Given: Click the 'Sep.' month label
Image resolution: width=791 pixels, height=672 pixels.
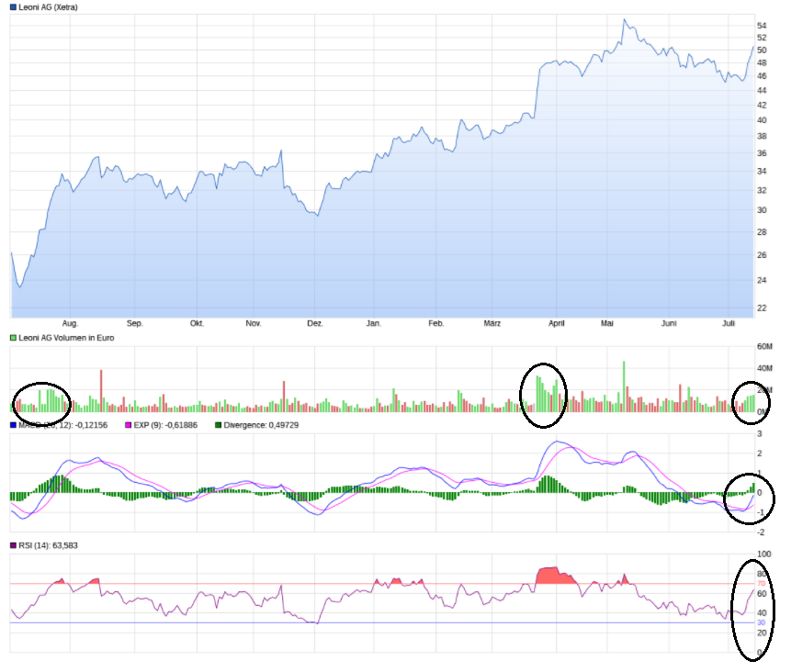Looking at the screenshot, I should point(135,324).
